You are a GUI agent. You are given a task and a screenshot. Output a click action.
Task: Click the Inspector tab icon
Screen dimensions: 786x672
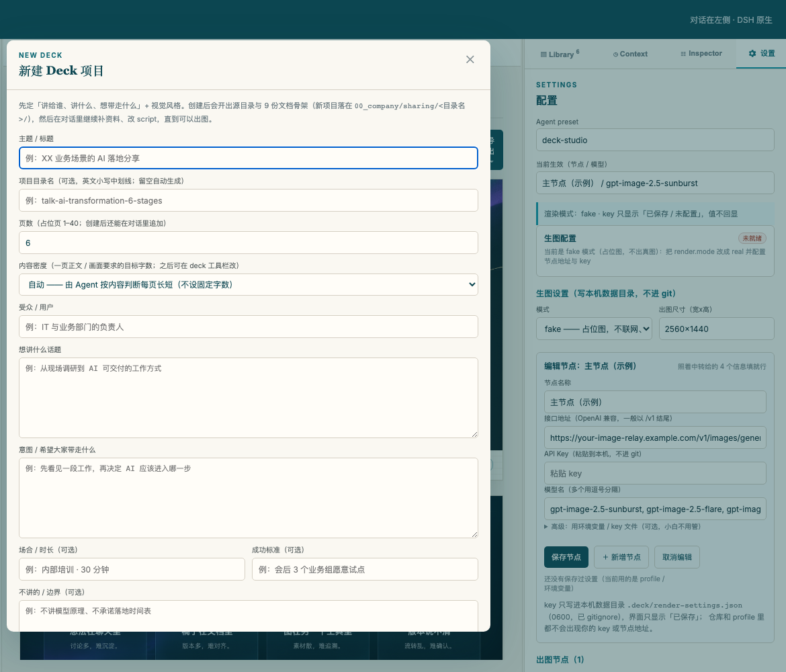[x=683, y=54]
